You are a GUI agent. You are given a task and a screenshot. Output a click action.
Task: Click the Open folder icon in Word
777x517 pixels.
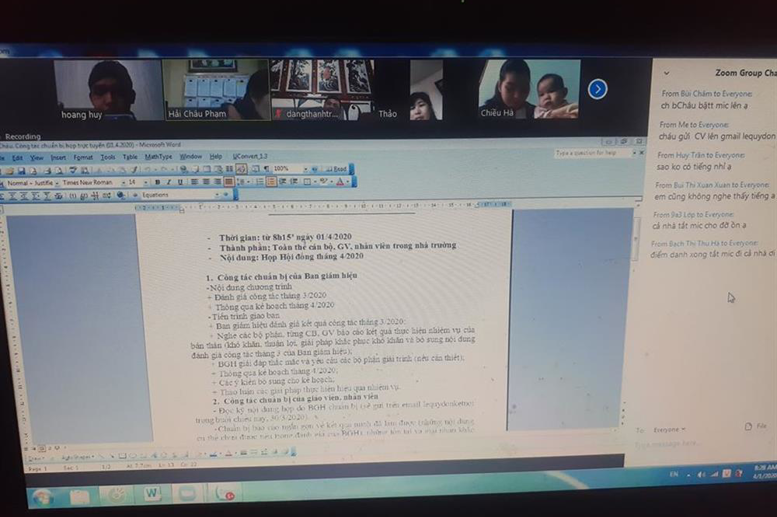(x=10, y=171)
